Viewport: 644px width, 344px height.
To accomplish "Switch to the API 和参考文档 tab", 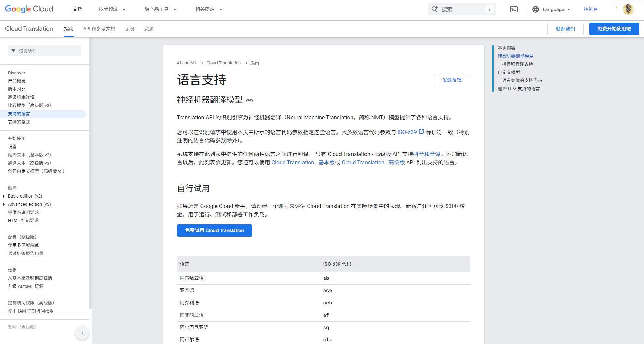I will coord(99,29).
